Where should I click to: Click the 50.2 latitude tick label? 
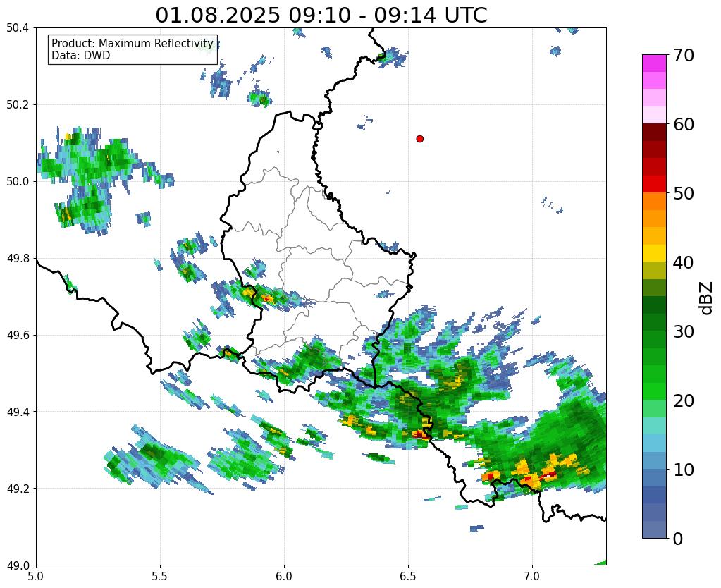(x=18, y=105)
